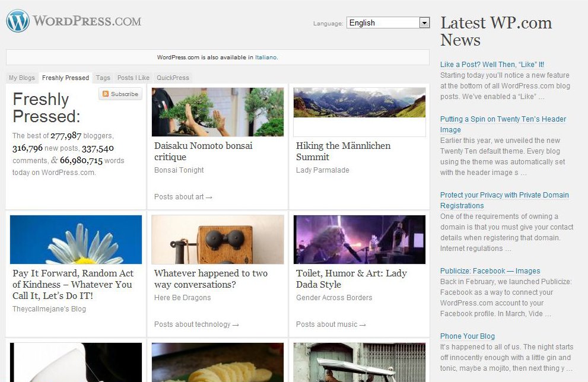Click Posts about music link
The width and height of the screenshot is (588, 382).
click(330, 324)
